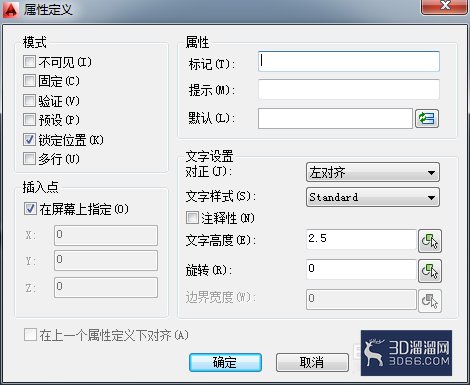Enable the 不可见(I) checkbox
Viewport: 470px width, 385px height.
pyautogui.click(x=29, y=62)
